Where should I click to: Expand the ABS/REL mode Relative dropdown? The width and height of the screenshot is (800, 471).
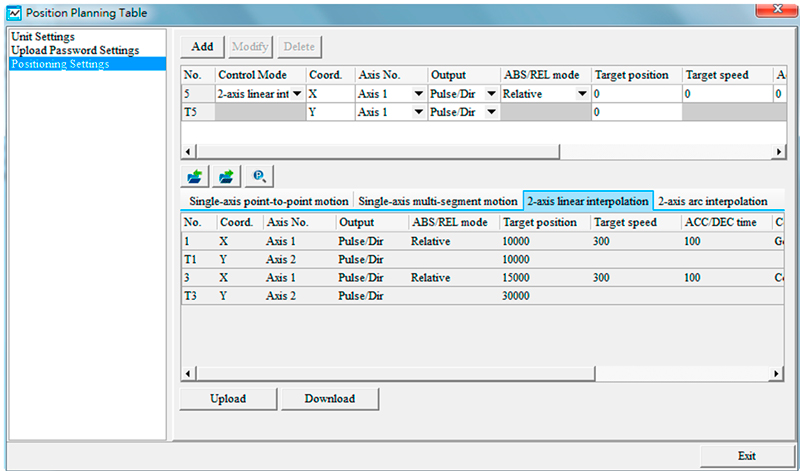[x=581, y=94]
